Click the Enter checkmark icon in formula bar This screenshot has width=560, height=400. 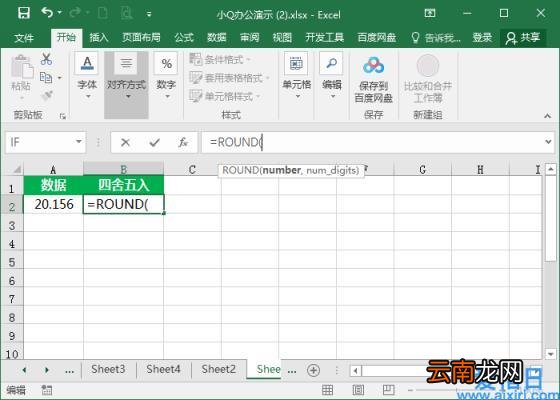click(154, 142)
